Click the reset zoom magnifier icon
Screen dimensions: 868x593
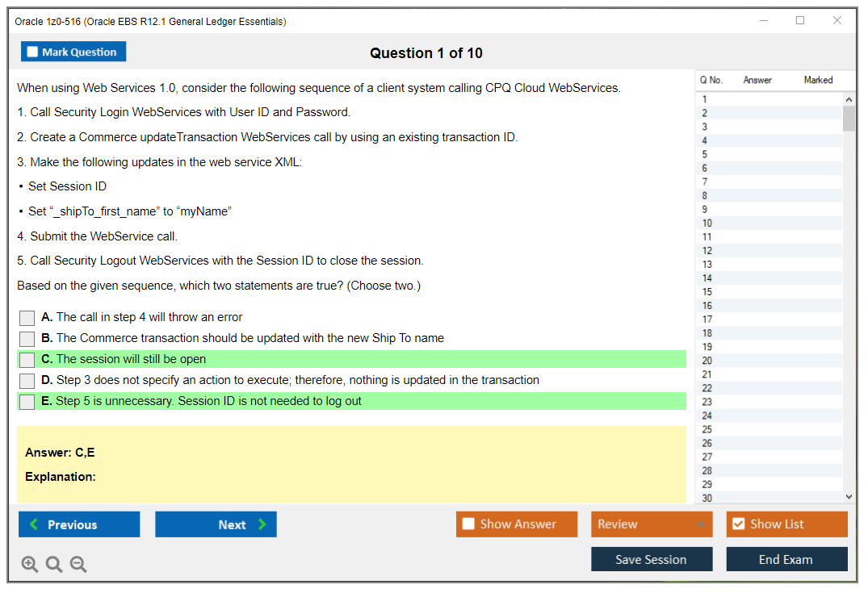tap(54, 565)
